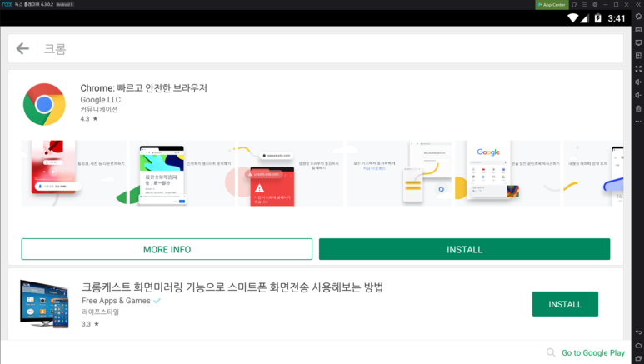Viewport: 644px width, 364px height.
Task: Click the Nox logo in title bar
Action: pyautogui.click(x=7, y=4)
